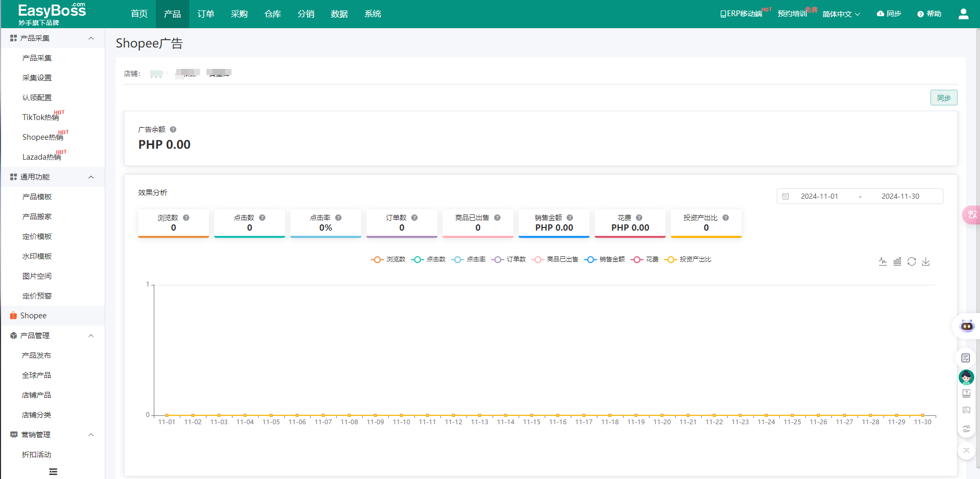Restore chart with refresh icon

coord(911,261)
